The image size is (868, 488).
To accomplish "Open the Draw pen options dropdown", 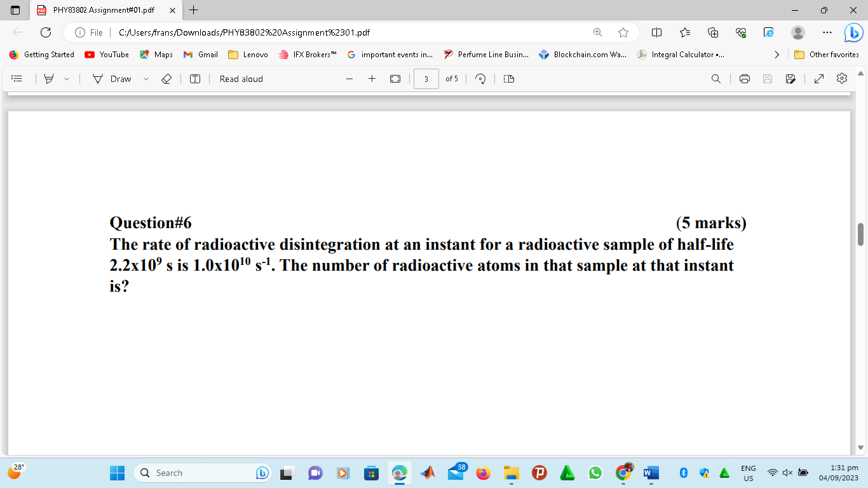I will pos(145,78).
